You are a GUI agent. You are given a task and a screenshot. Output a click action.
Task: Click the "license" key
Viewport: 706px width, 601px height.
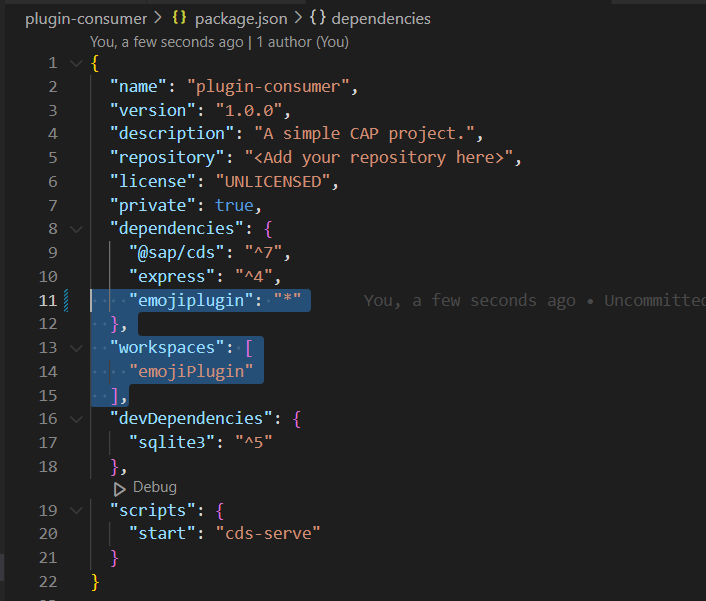click(x=153, y=181)
